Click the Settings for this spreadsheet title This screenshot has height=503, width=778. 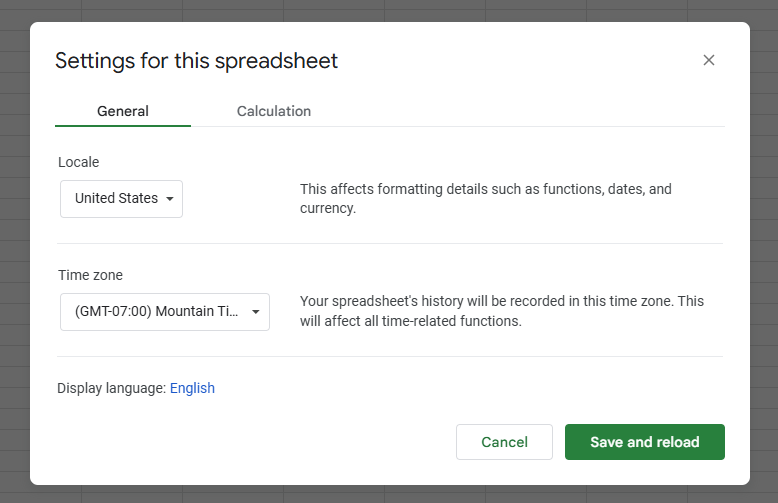click(x=196, y=61)
